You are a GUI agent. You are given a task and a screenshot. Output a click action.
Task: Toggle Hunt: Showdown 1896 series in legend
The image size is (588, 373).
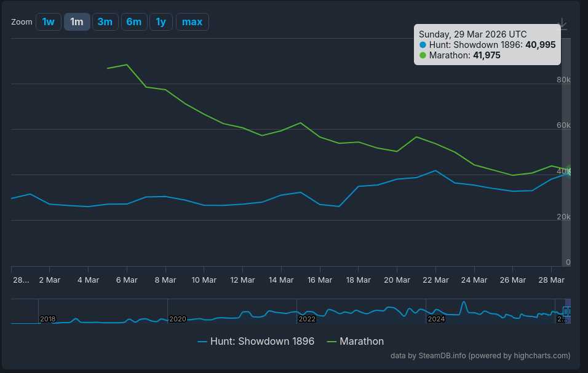pyautogui.click(x=256, y=341)
